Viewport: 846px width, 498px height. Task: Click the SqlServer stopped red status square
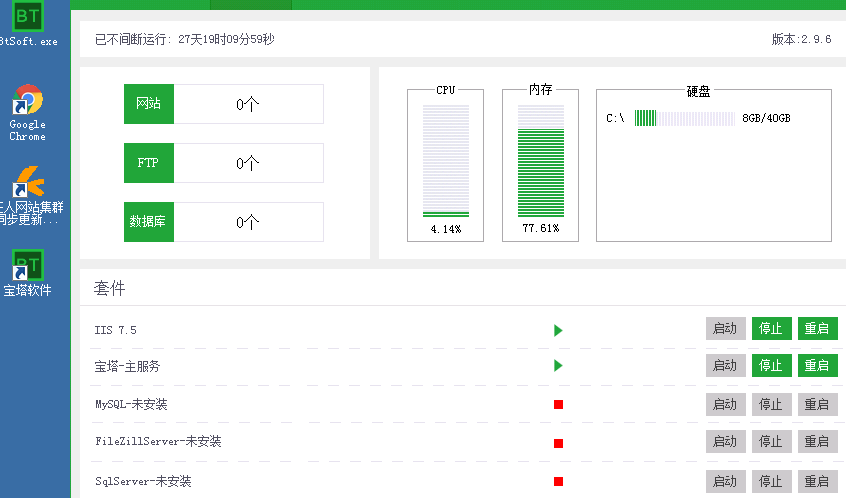pos(558,481)
